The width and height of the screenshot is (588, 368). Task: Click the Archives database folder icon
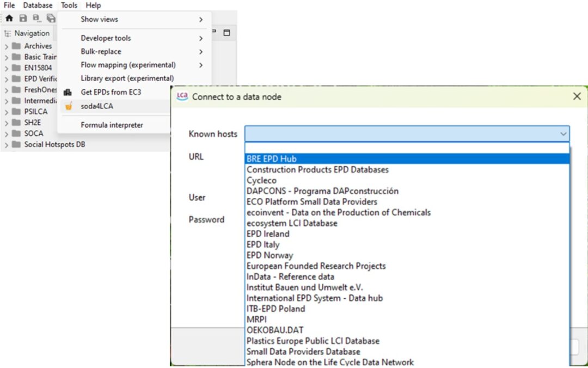[x=16, y=46]
